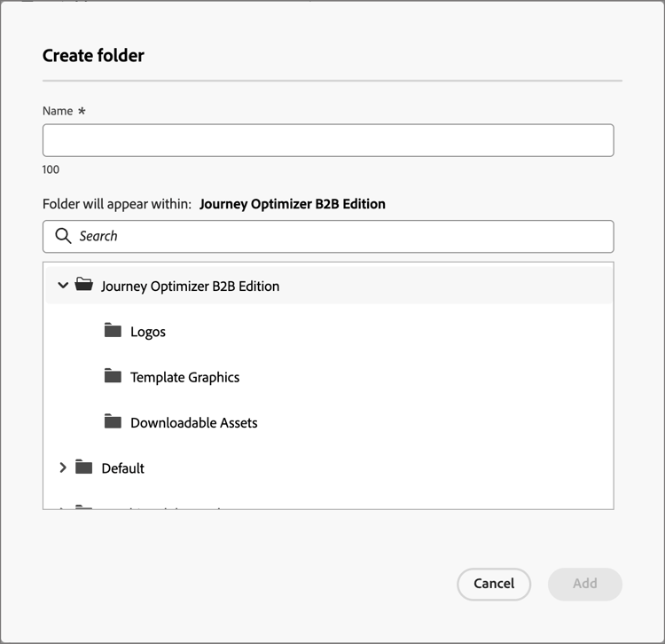This screenshot has height=644, width=665.
Task: Click the open folder icon for Journey Optimizer
Action: tap(83, 284)
